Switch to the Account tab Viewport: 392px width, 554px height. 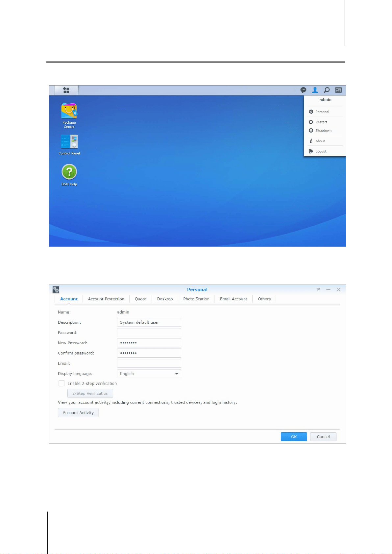click(69, 299)
